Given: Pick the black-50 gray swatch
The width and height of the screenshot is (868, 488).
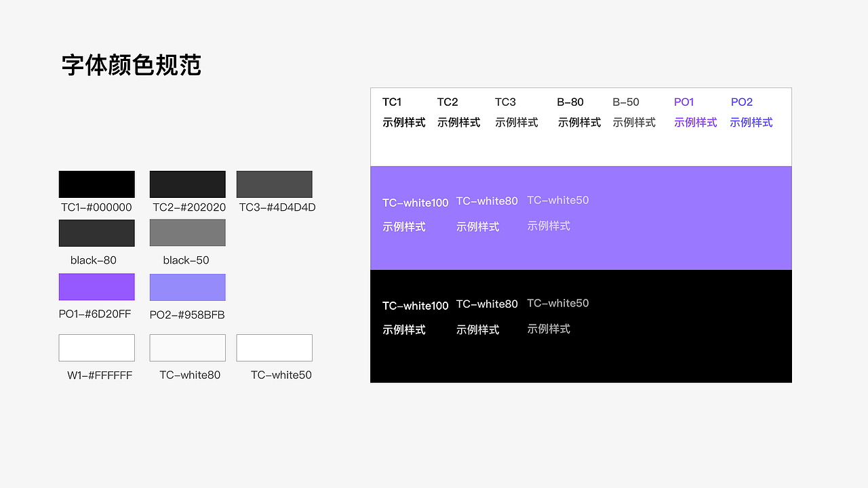Looking at the screenshot, I should 187,233.
